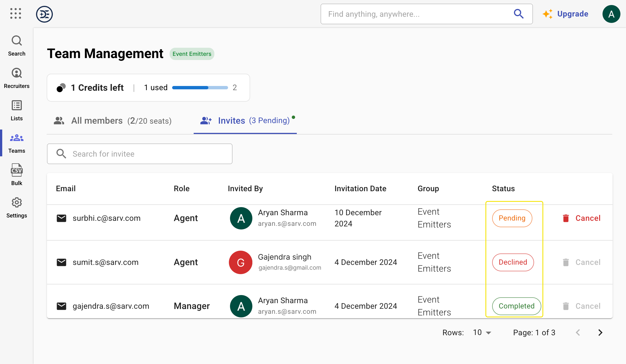Access Bulk CSV import tool

pos(16,175)
